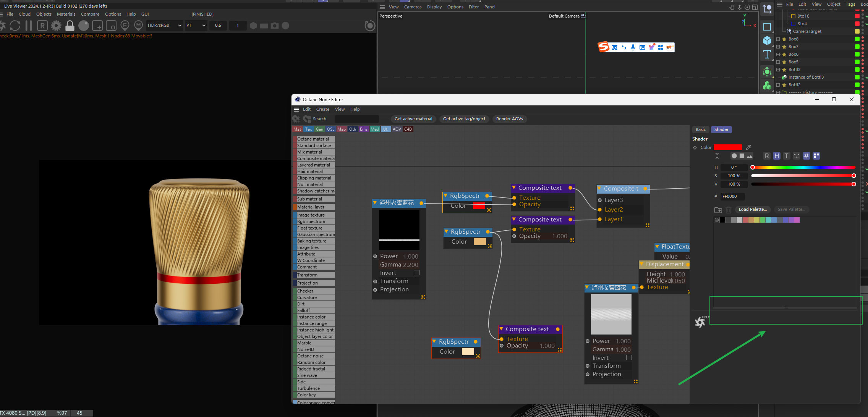Enable Invert checkbox on black texture node
The width and height of the screenshot is (868, 417).
(x=416, y=273)
